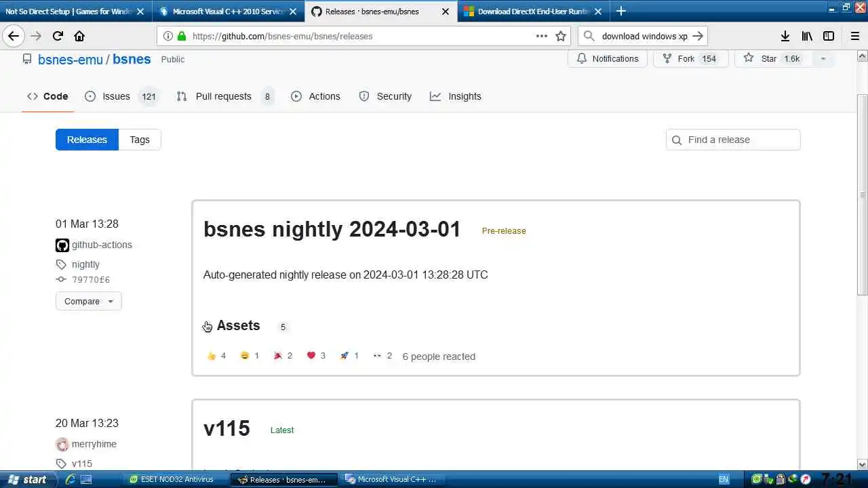This screenshot has height=488, width=868.
Task: Open the Insights tab
Action: pyautogui.click(x=456, y=96)
